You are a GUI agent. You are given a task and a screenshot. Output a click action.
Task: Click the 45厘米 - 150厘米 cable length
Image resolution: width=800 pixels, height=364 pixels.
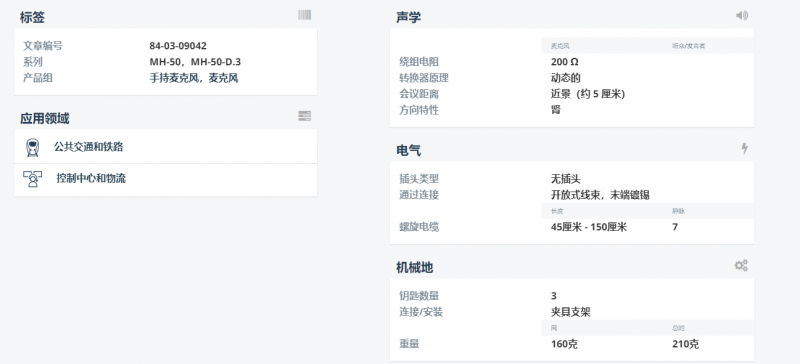(589, 227)
